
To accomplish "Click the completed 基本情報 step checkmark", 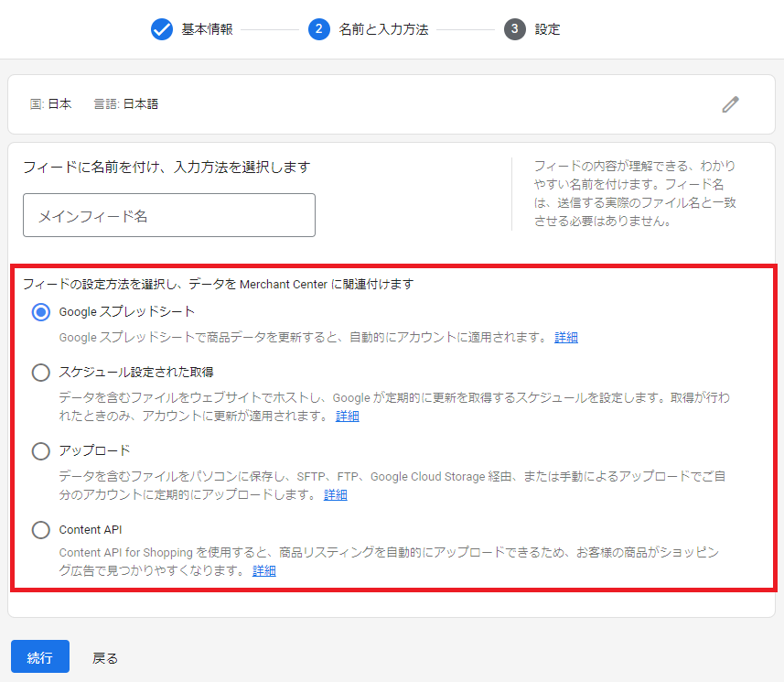I will coord(162,29).
